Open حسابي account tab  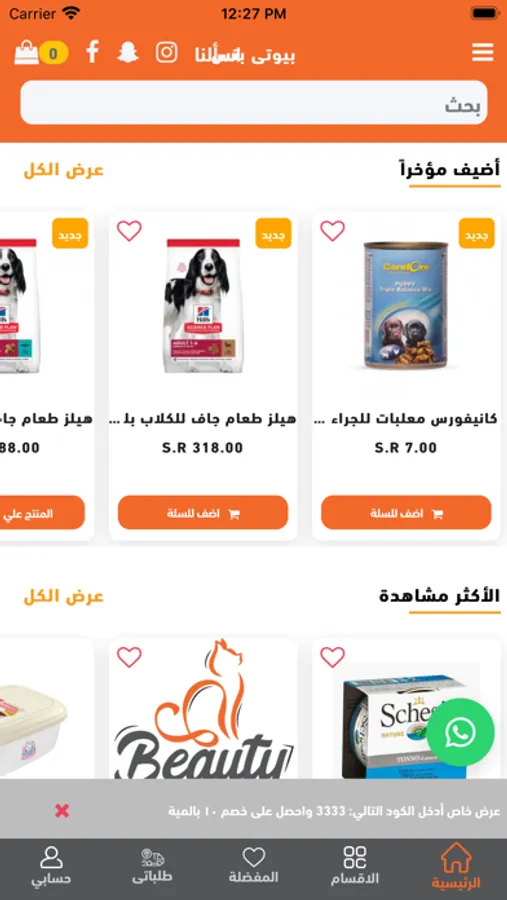click(51, 866)
